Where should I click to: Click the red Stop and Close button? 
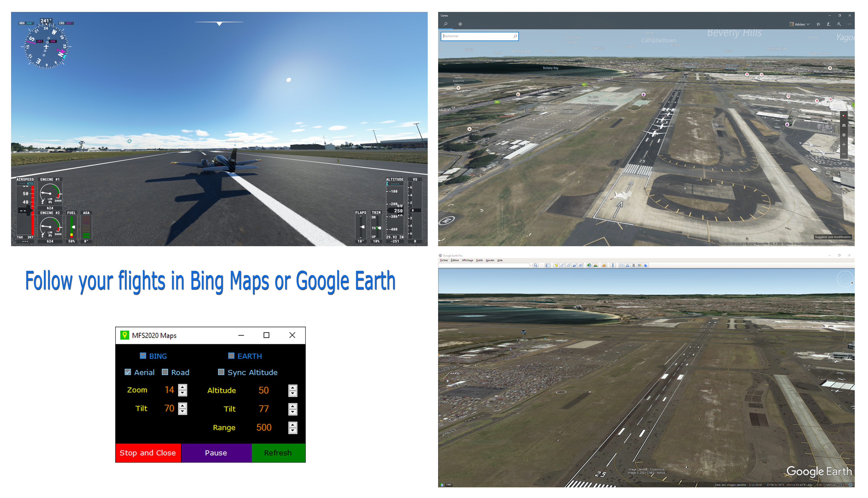point(148,452)
